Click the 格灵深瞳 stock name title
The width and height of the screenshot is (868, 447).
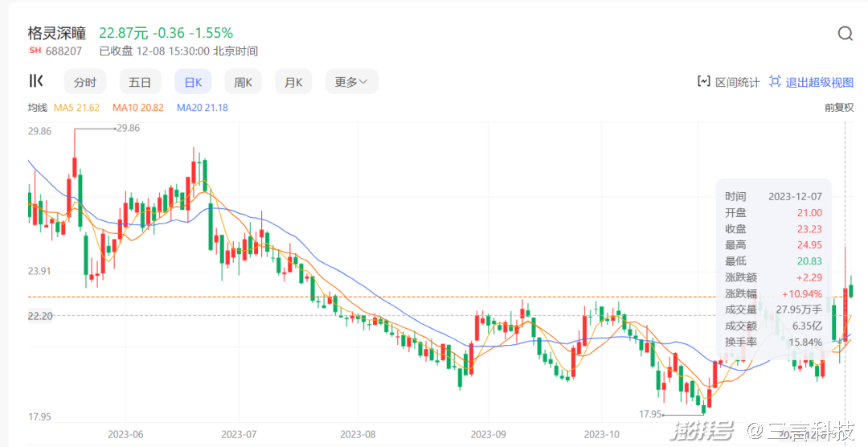(x=56, y=33)
